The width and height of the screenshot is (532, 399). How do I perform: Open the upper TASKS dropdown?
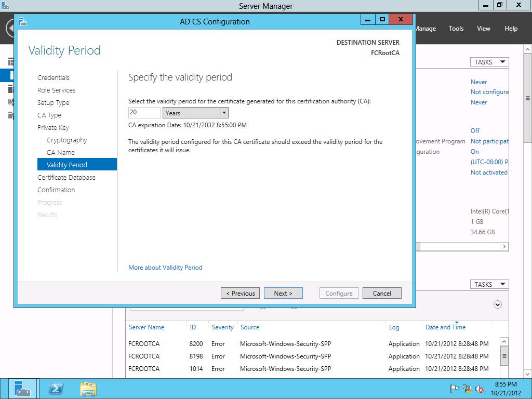click(x=489, y=62)
